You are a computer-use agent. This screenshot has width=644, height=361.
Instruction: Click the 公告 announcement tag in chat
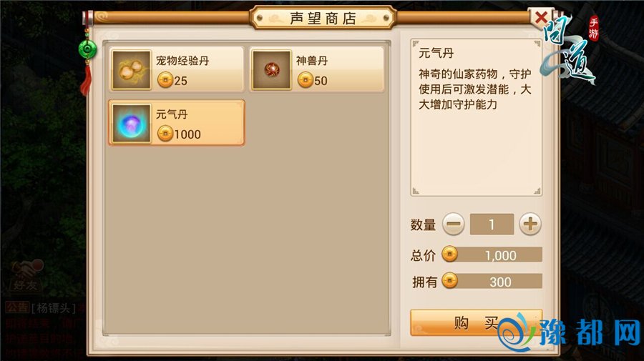pyautogui.click(x=17, y=307)
